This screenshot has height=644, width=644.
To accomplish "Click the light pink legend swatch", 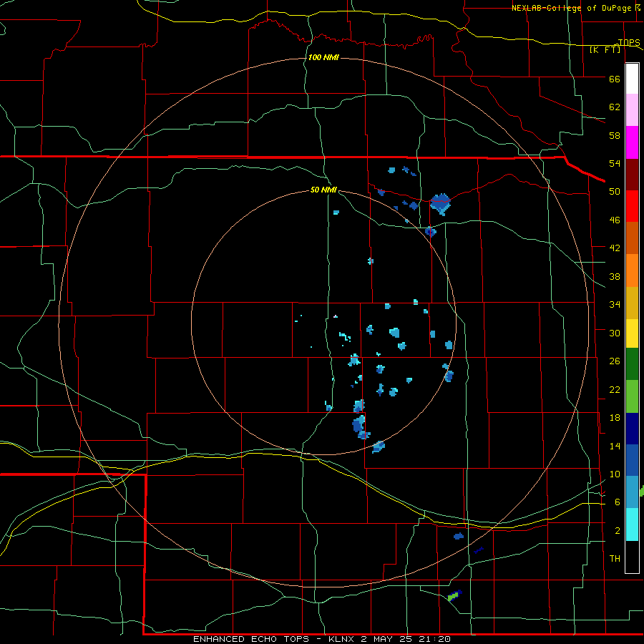I will tap(632, 110).
